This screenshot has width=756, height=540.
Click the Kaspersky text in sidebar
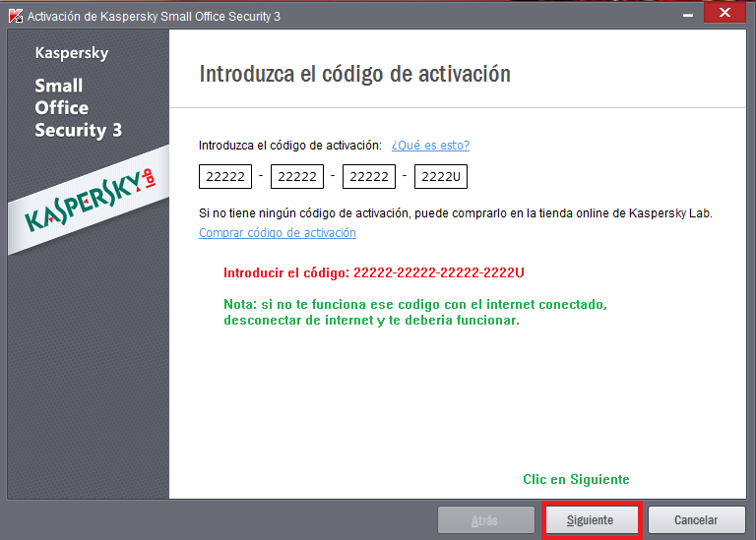click(72, 53)
